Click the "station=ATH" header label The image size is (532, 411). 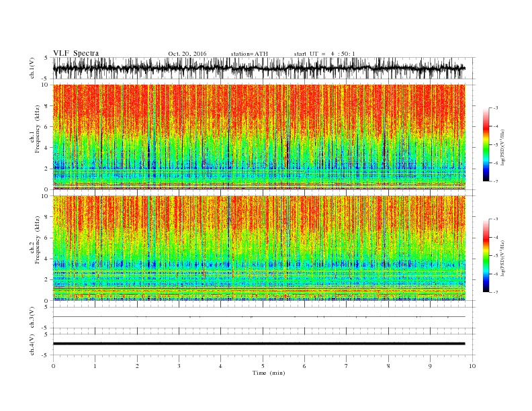coord(249,54)
